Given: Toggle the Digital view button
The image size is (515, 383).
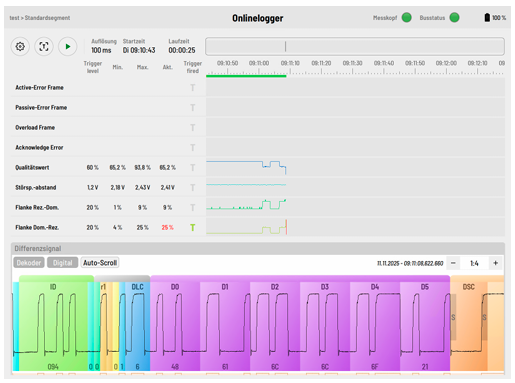Looking at the screenshot, I should [x=62, y=263].
